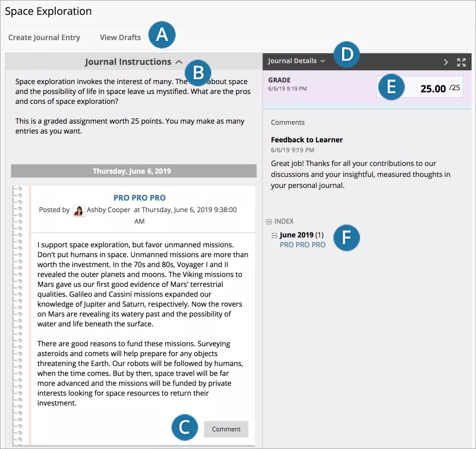Collapse the June 2019 tree node
This screenshot has width=476, height=449.
pyautogui.click(x=274, y=235)
